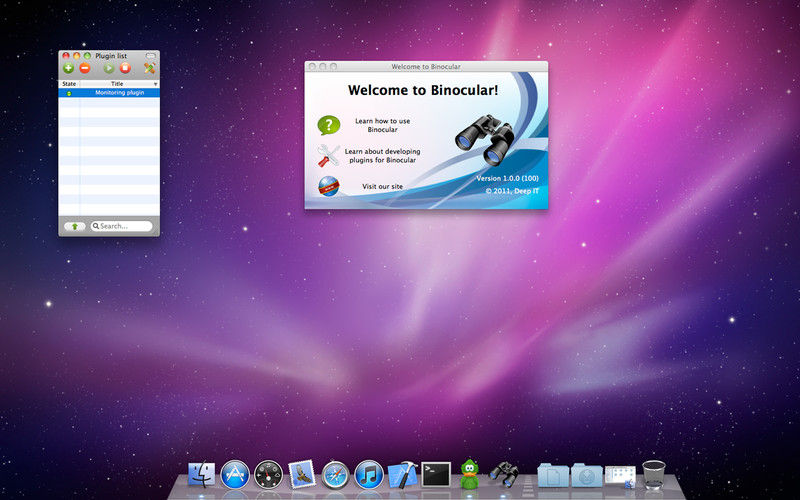Zoom the Plugin list window with green button
The width and height of the screenshot is (800, 500).
(x=87, y=56)
